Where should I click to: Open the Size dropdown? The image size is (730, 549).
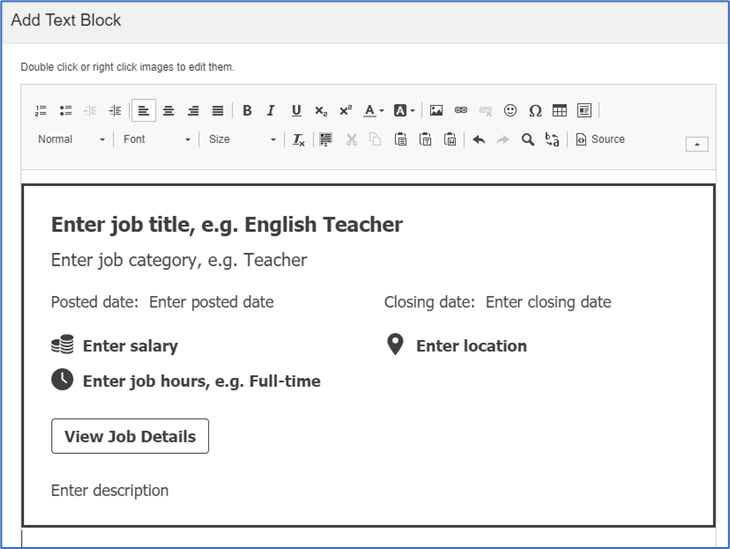242,139
